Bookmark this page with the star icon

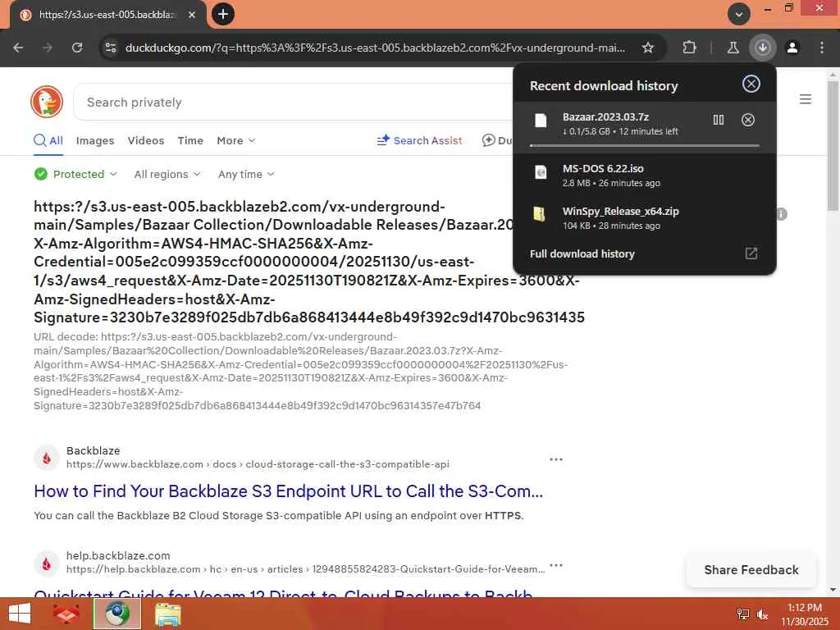(x=648, y=48)
